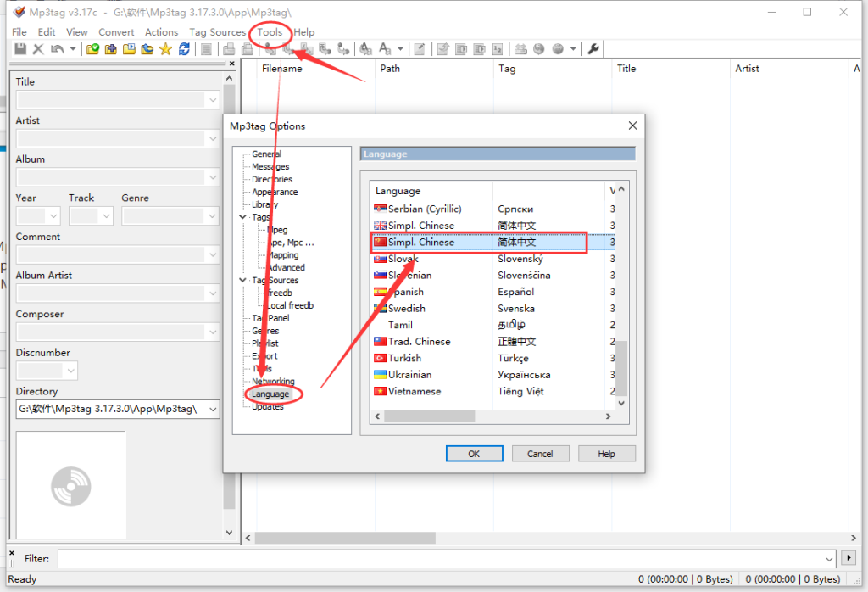Click the Undo toolbar icon
This screenshot has height=592, width=868.
[57, 49]
